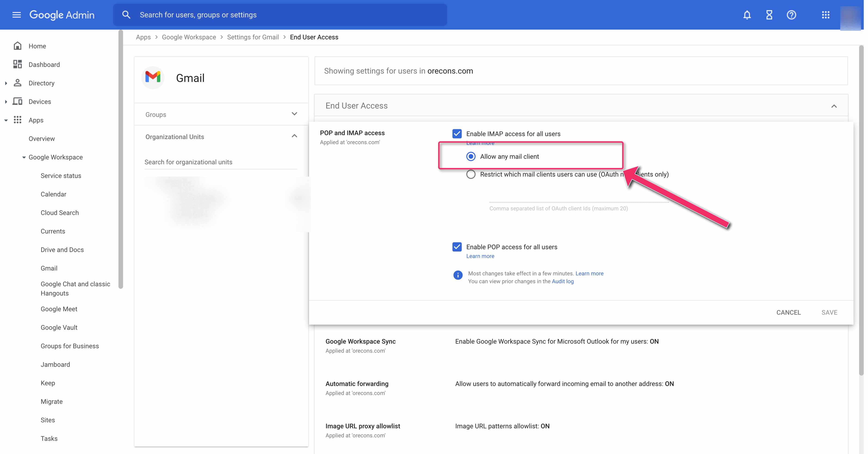
Task: Click the Dashboard icon in sidebar
Action: (18, 64)
